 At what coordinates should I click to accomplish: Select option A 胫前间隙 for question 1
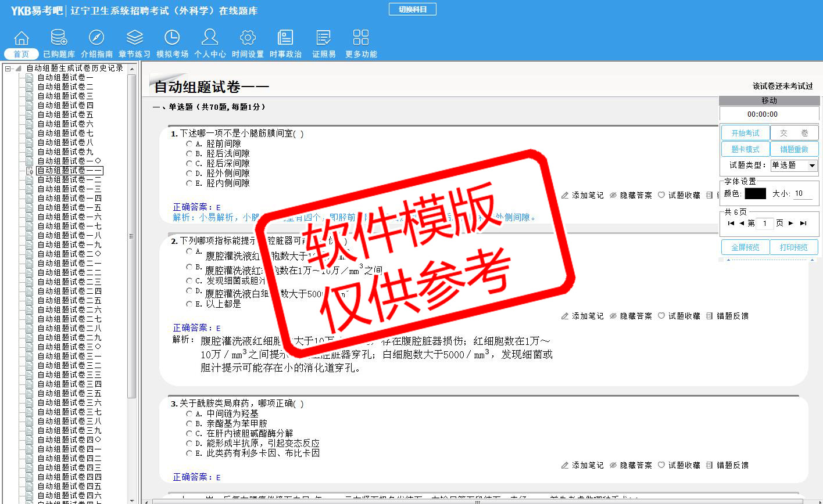pos(189,144)
